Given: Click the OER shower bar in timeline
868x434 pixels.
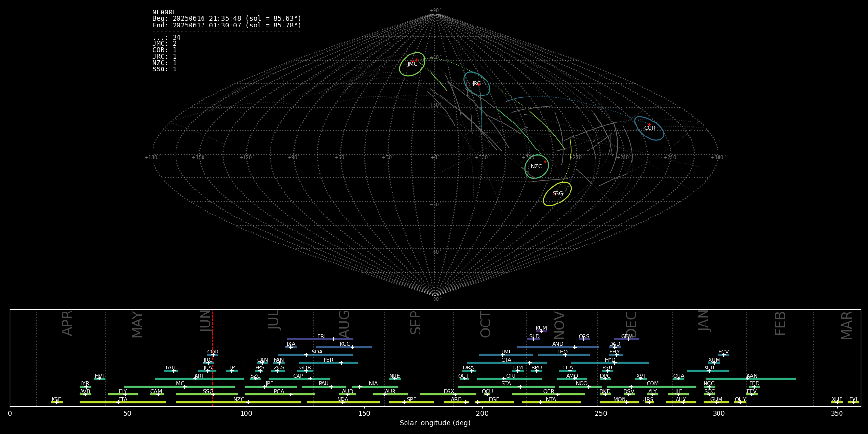Looking at the screenshot, I should pyautogui.click(x=548, y=394).
